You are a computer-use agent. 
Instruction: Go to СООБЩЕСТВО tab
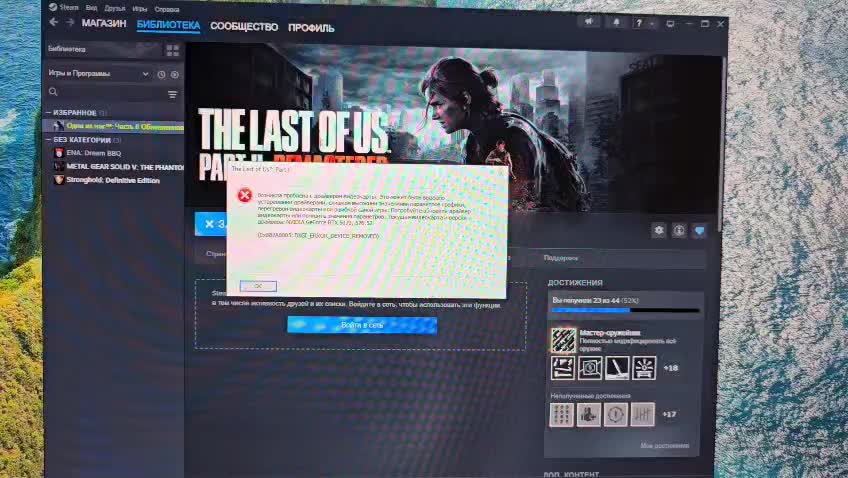244,27
